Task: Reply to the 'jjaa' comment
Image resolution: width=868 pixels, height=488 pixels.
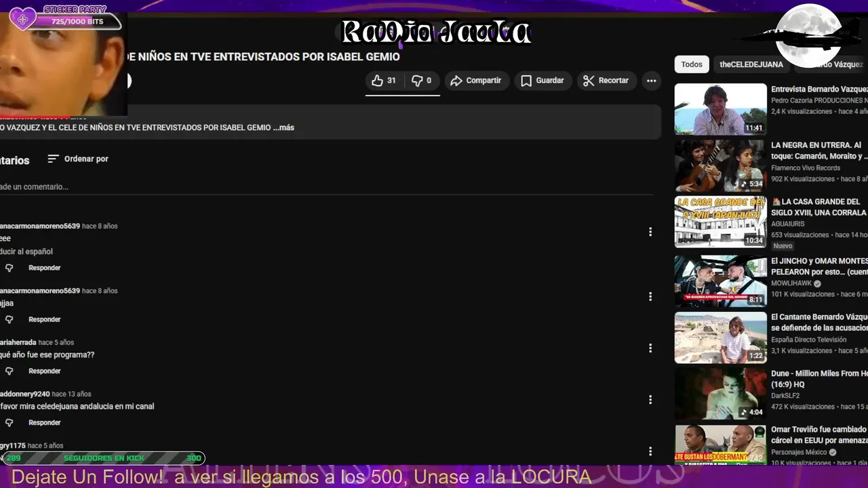Action: pyautogui.click(x=45, y=319)
